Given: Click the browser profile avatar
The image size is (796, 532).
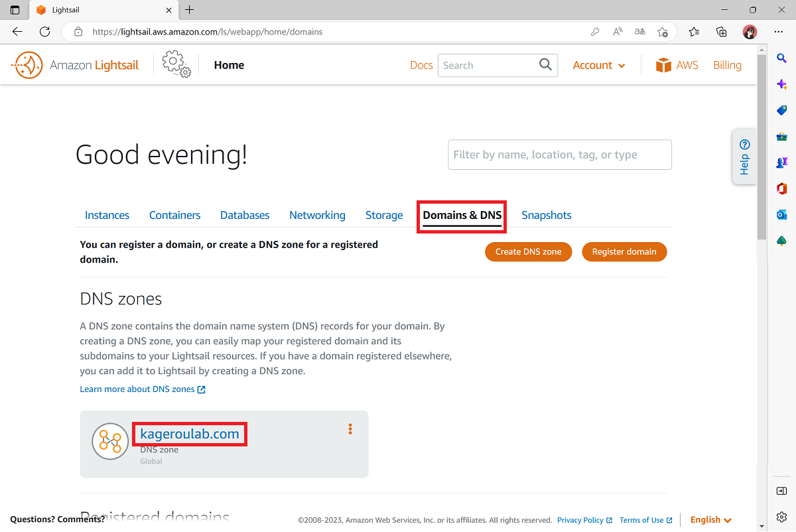Looking at the screenshot, I should click(x=750, y=31).
